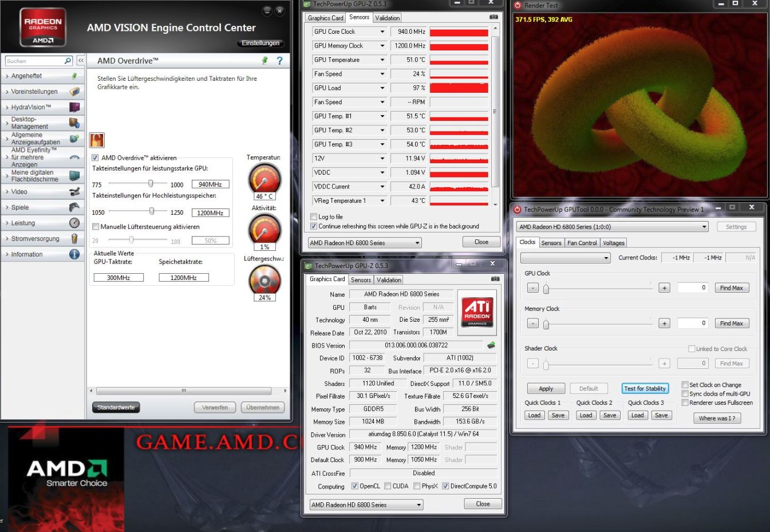Click the GPU Clock value field in GPUTool
Image resolution: width=770 pixels, height=532 pixels.
click(x=693, y=287)
